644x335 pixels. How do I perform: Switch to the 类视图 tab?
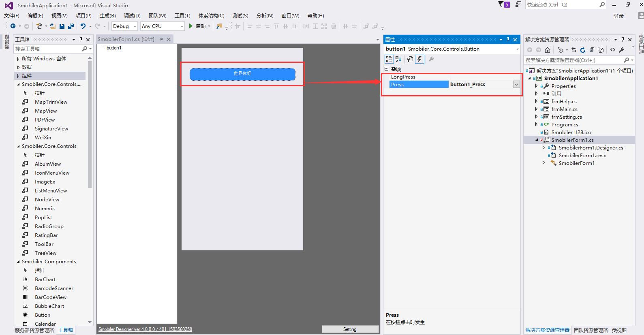click(x=619, y=330)
